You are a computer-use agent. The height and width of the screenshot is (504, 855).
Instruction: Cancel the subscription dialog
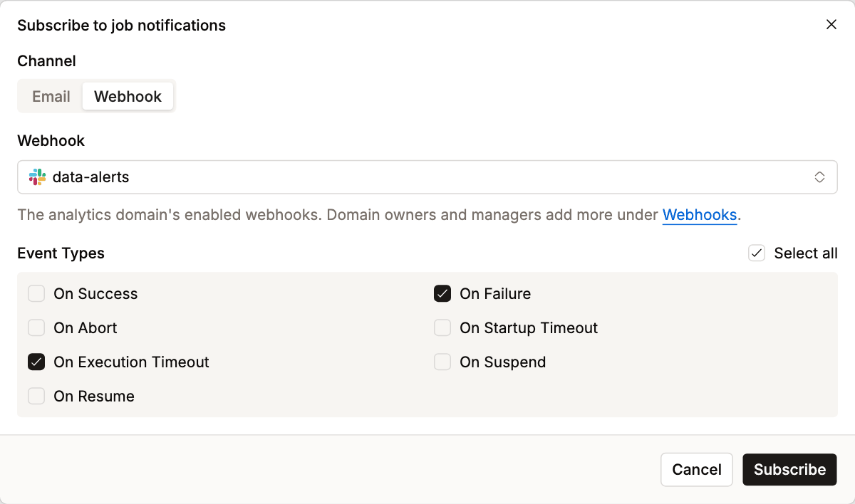click(697, 470)
